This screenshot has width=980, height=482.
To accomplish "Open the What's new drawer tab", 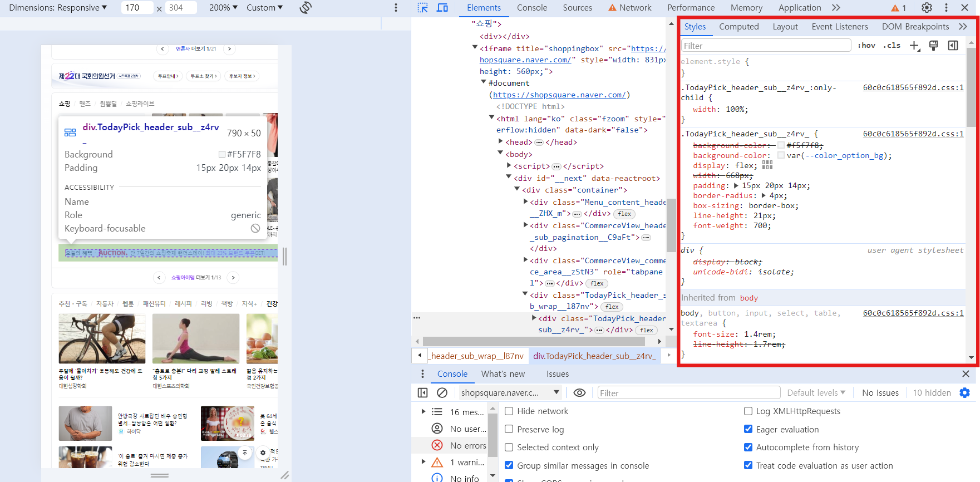I will [503, 374].
